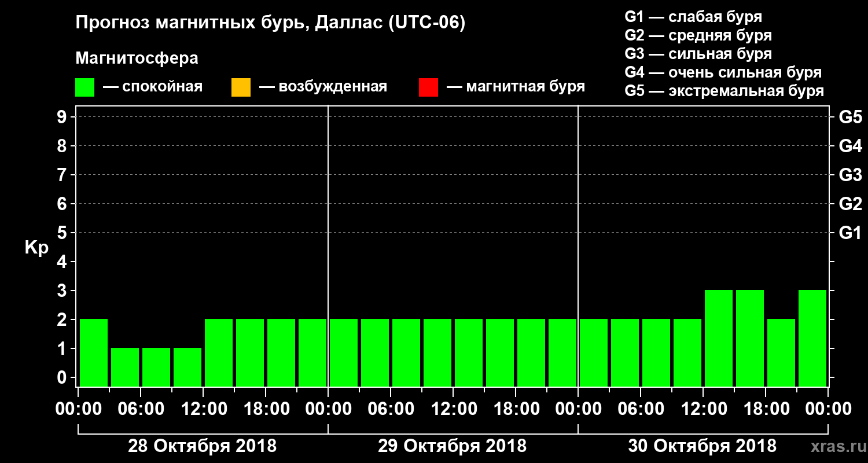The width and height of the screenshot is (868, 463).
Task: Click the green 'спокойная' legend swatch
Action: [x=85, y=87]
